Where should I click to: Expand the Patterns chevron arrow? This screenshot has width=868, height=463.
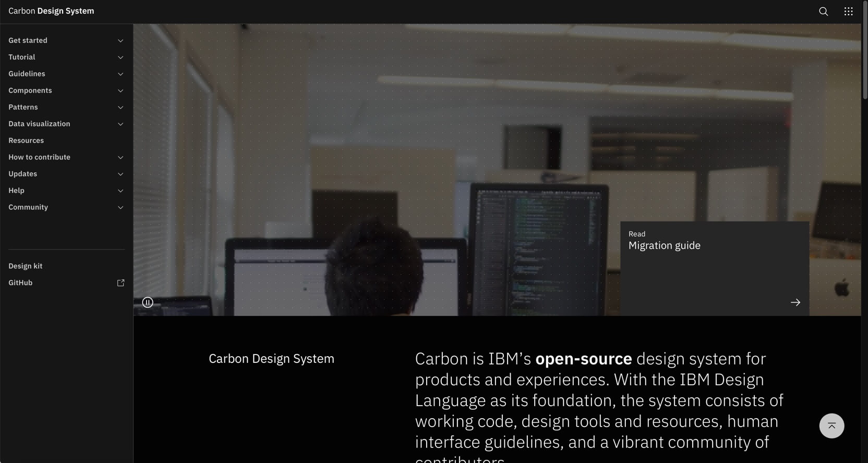pyautogui.click(x=120, y=107)
